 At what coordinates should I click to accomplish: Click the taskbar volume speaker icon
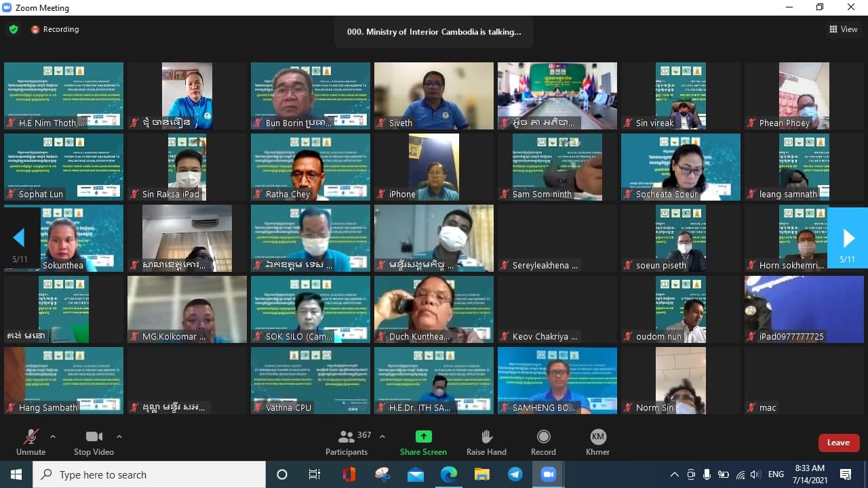755,474
